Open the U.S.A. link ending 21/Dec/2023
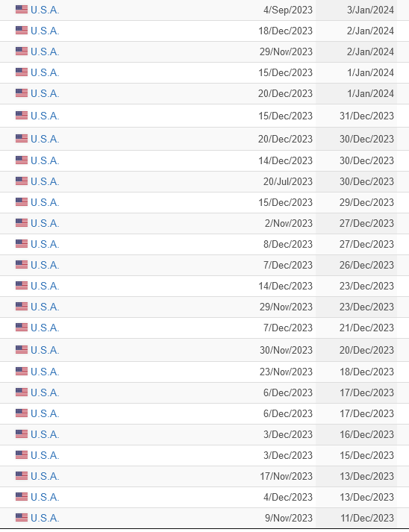This screenshot has width=409, height=532. 45,328
